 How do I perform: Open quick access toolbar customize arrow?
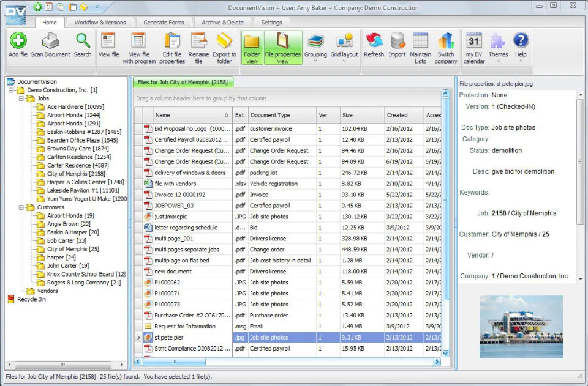click(x=97, y=7)
